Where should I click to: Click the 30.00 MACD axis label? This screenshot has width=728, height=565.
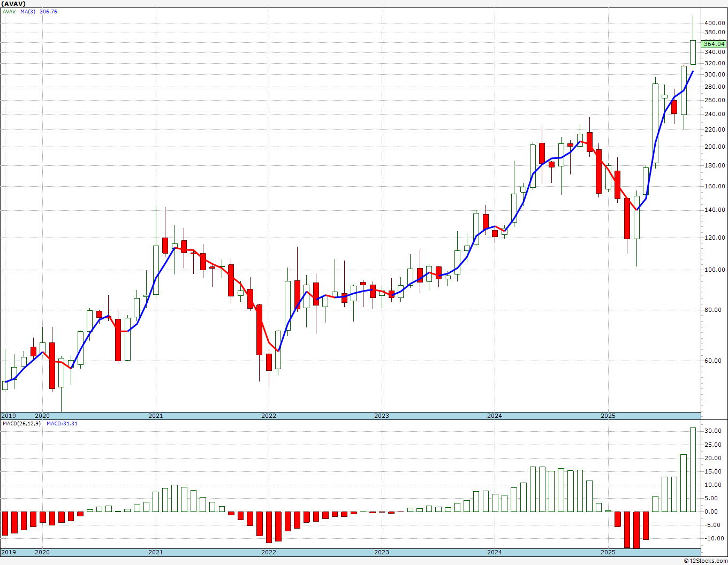(x=711, y=431)
